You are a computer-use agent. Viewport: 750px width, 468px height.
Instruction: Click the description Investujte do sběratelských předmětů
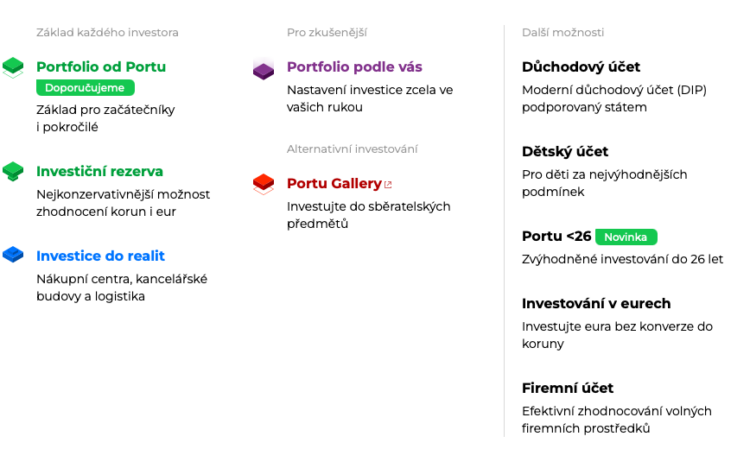point(368,215)
